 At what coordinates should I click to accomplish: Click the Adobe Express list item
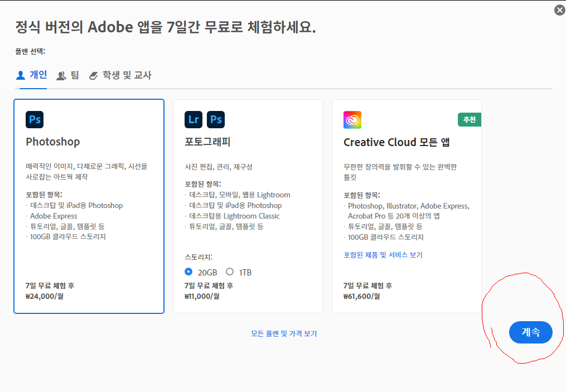pos(54,216)
